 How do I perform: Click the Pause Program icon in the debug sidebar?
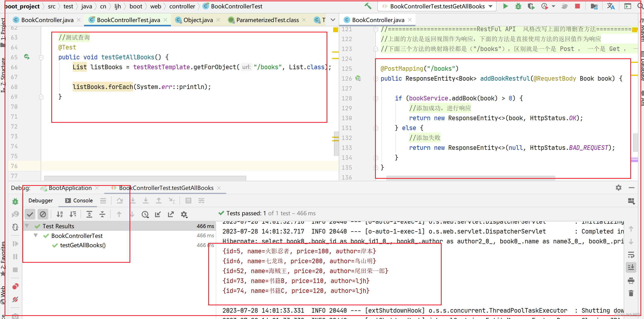tap(15, 257)
